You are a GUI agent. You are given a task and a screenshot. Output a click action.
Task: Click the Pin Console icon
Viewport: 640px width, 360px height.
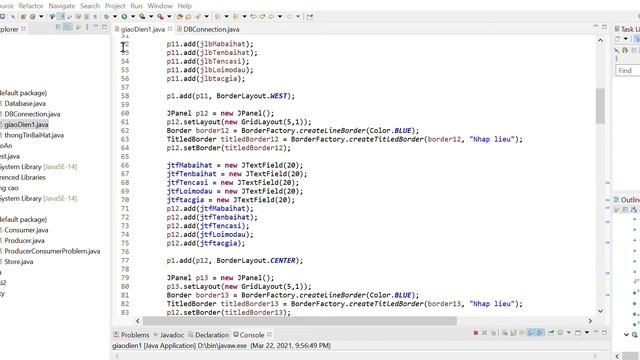point(551,333)
